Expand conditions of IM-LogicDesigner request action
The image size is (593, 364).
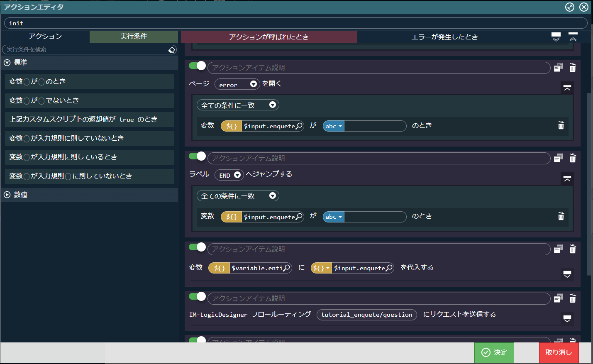567,319
